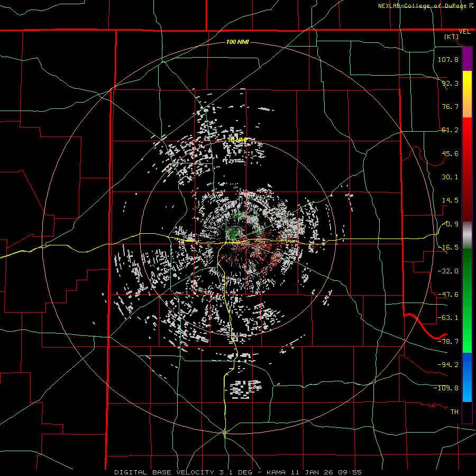Click the 50 NMI range ring label
Screen dimensions: 476x476
click(x=237, y=140)
